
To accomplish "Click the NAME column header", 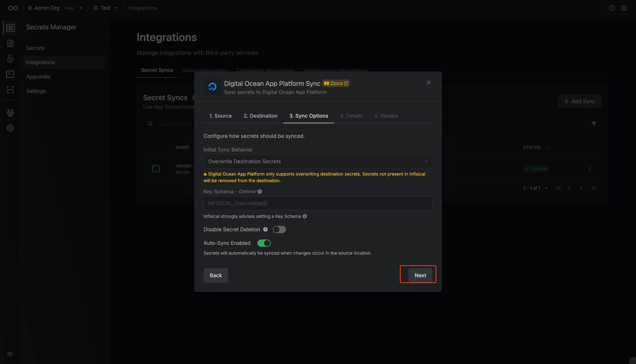I will [x=182, y=147].
